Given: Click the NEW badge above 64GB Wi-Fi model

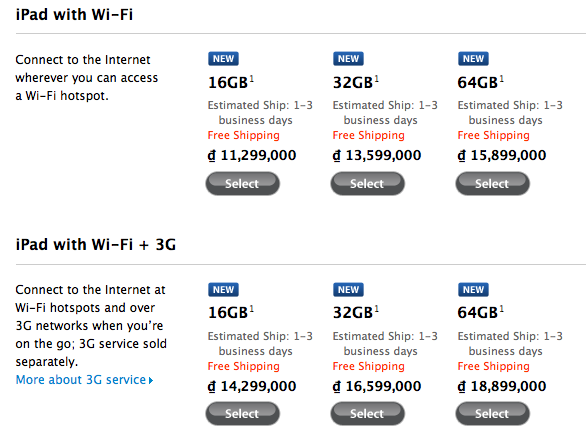Looking at the screenshot, I should click(x=473, y=59).
